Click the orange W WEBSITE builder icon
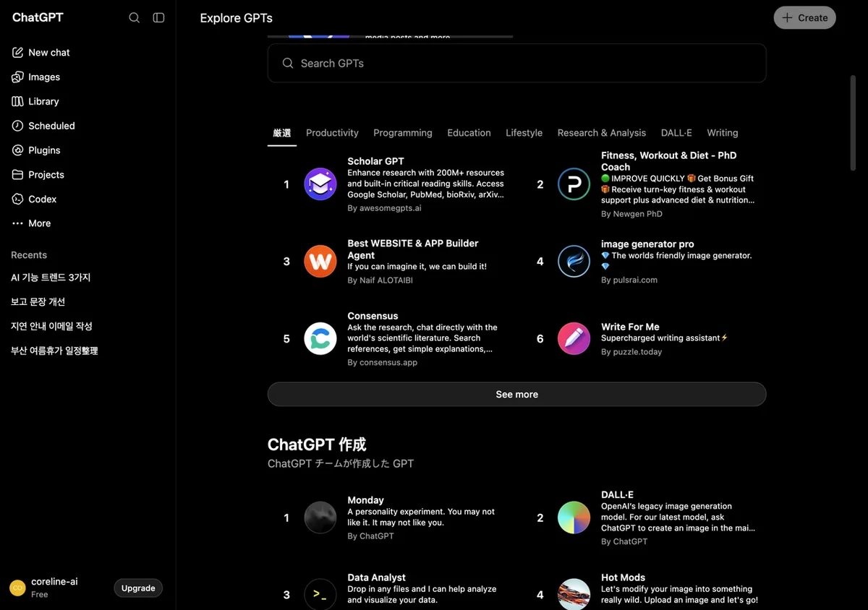The width and height of the screenshot is (868, 610). pos(320,261)
